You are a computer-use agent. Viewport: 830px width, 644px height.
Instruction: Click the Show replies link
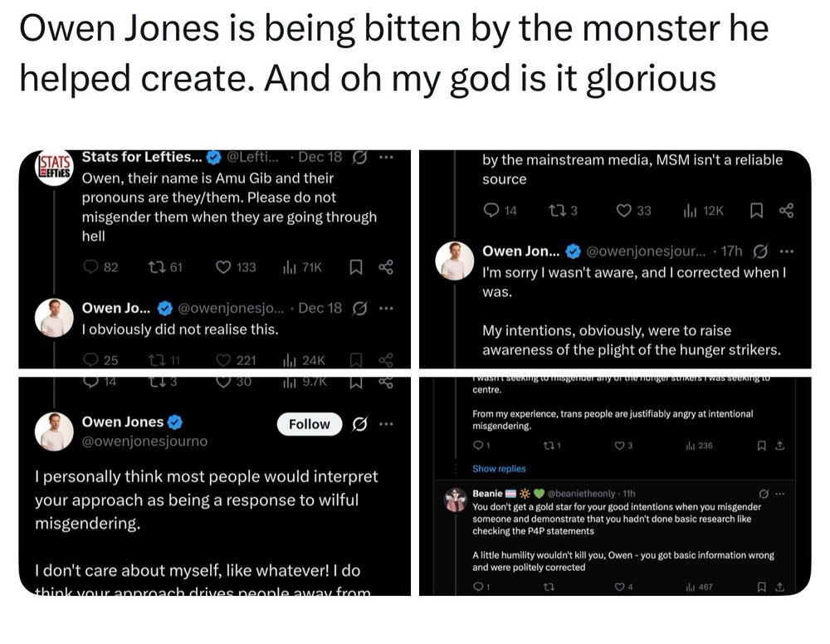pos(499,469)
